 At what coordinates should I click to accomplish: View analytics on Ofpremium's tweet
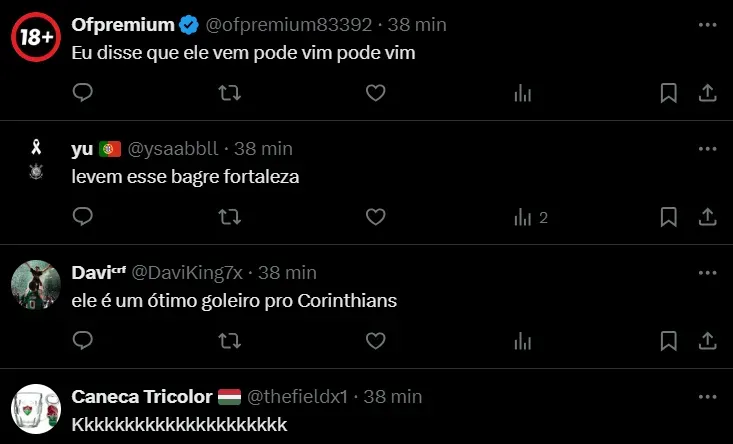(522, 93)
